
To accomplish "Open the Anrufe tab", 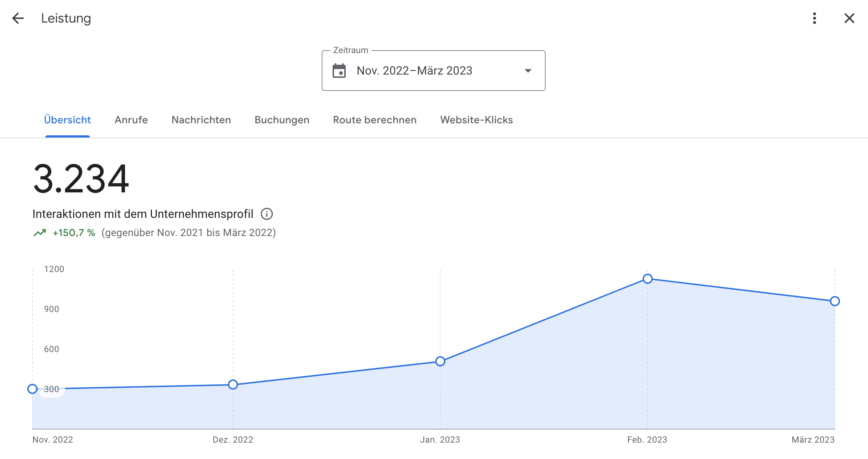I will point(131,120).
